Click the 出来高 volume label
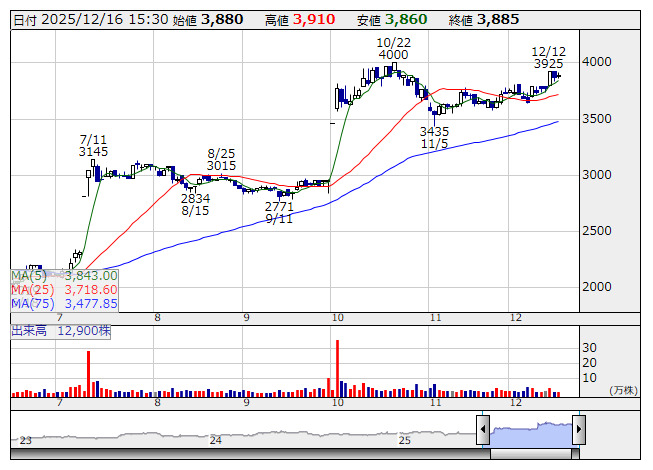This screenshot has width=653, height=470. tap(62, 329)
